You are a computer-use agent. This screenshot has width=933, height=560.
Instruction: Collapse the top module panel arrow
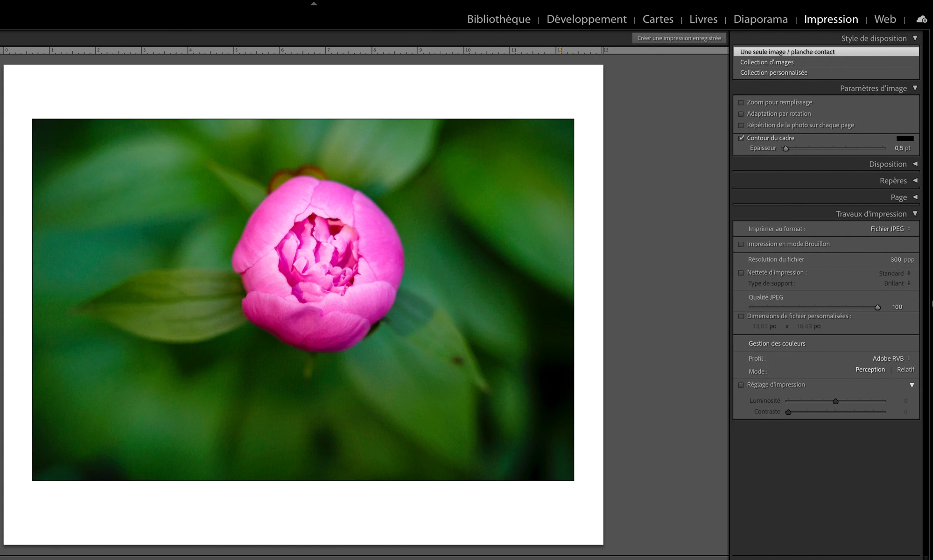[314, 4]
